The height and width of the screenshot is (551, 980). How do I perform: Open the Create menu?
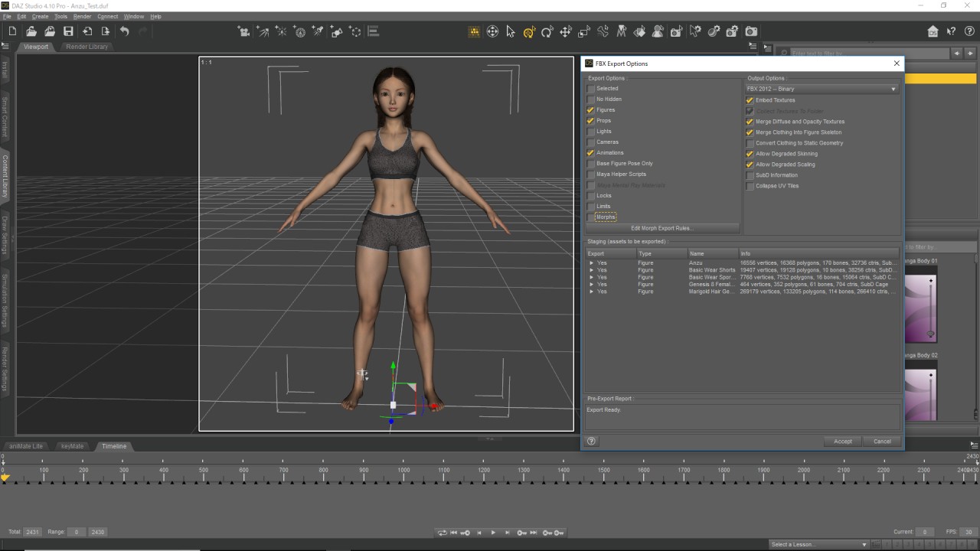(x=41, y=16)
